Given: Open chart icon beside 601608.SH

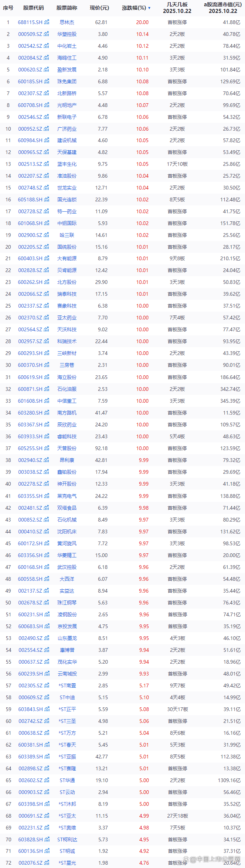Looking at the screenshot, I should pyautogui.click(x=47, y=401).
